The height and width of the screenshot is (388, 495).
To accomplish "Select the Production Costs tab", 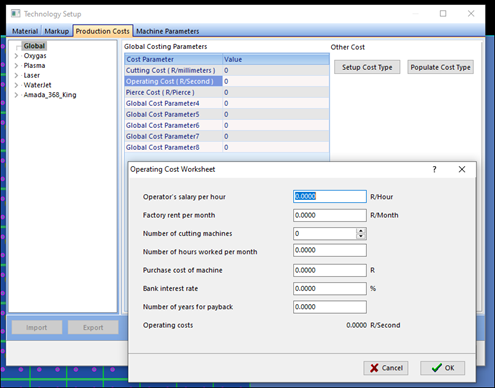I will pyautogui.click(x=102, y=31).
